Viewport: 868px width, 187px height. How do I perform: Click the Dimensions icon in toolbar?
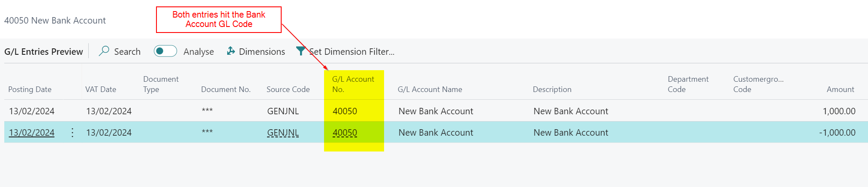point(231,51)
